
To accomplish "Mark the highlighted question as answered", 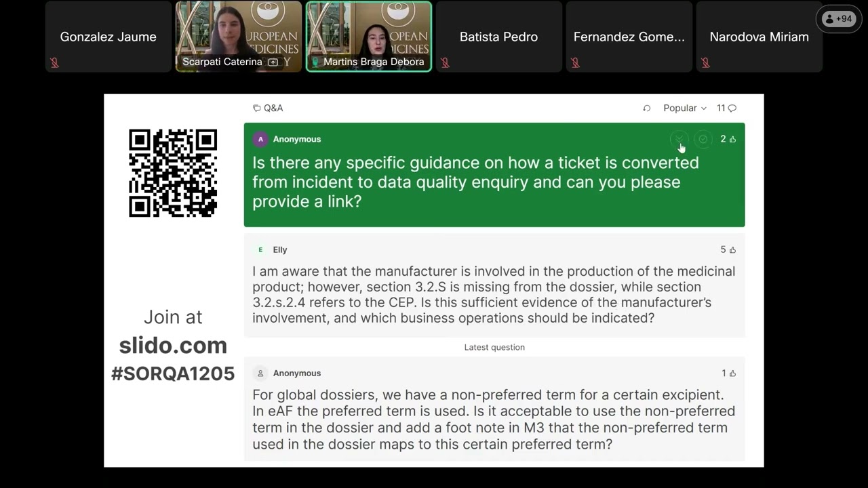I will (x=703, y=139).
